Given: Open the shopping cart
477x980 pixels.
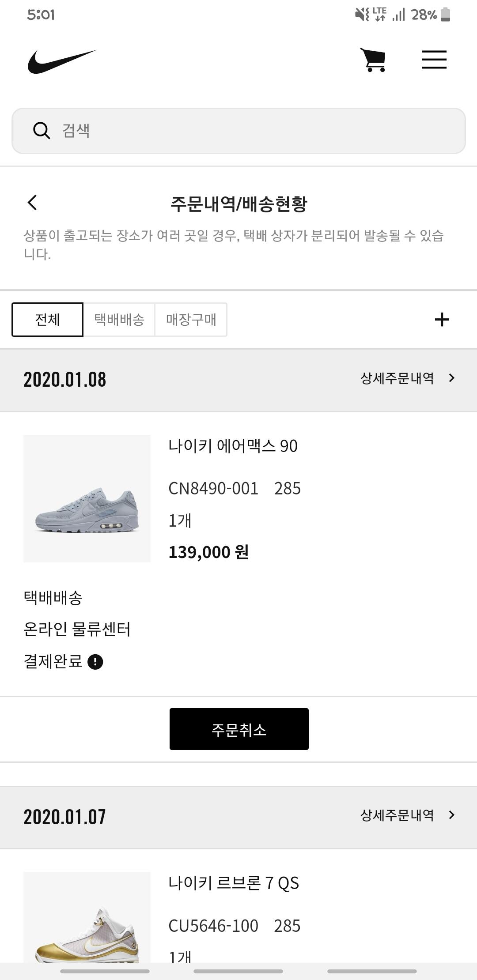Looking at the screenshot, I should pyautogui.click(x=374, y=60).
